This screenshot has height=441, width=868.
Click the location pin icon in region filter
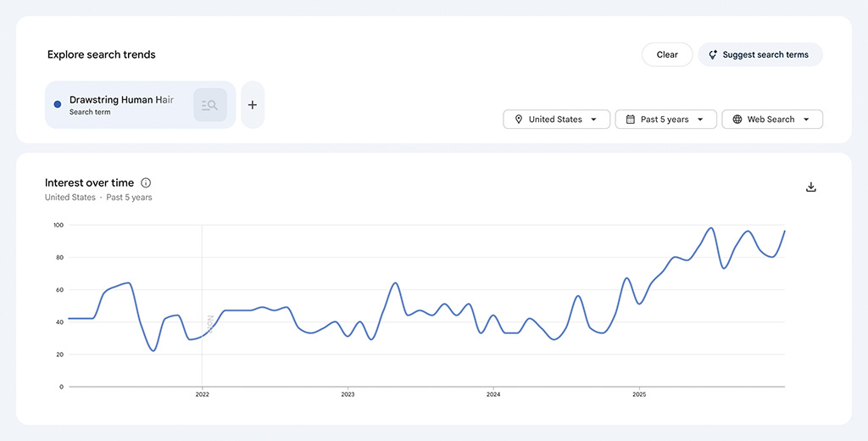[518, 120]
